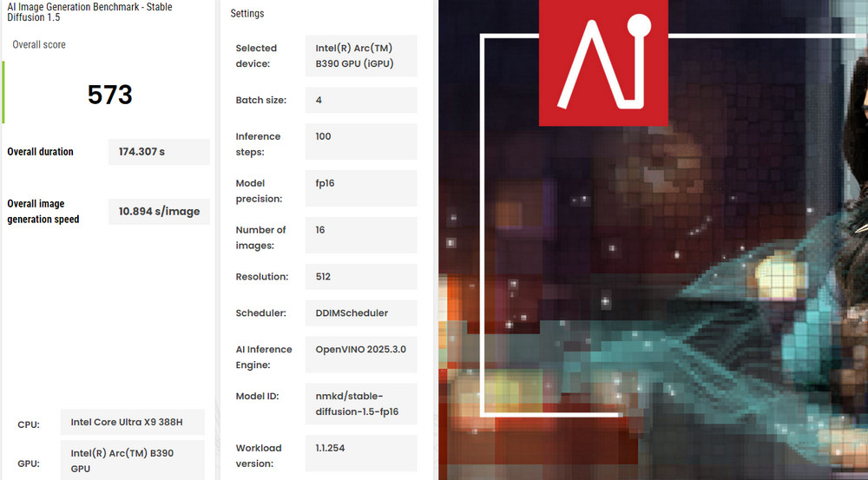Image resolution: width=868 pixels, height=480 pixels.
Task: Click the Intel Arc B390 GPU hardware field
Action: pyautogui.click(x=132, y=460)
